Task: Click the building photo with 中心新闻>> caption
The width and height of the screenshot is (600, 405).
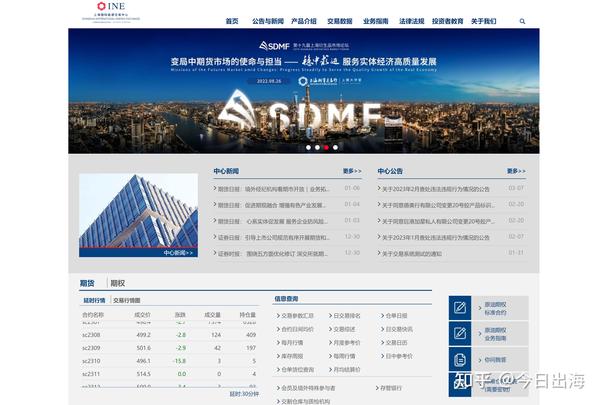Action: pyautogui.click(x=139, y=215)
